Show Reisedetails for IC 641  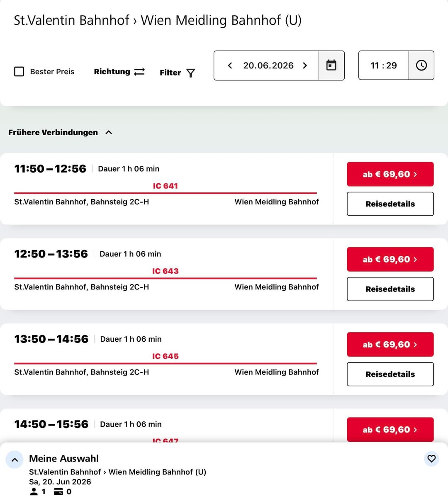390,204
